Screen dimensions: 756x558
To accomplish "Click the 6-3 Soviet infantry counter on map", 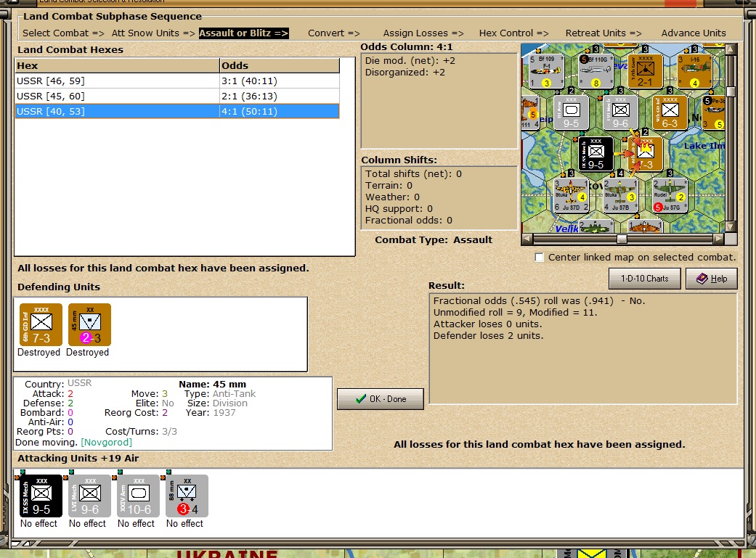I will 670,112.
